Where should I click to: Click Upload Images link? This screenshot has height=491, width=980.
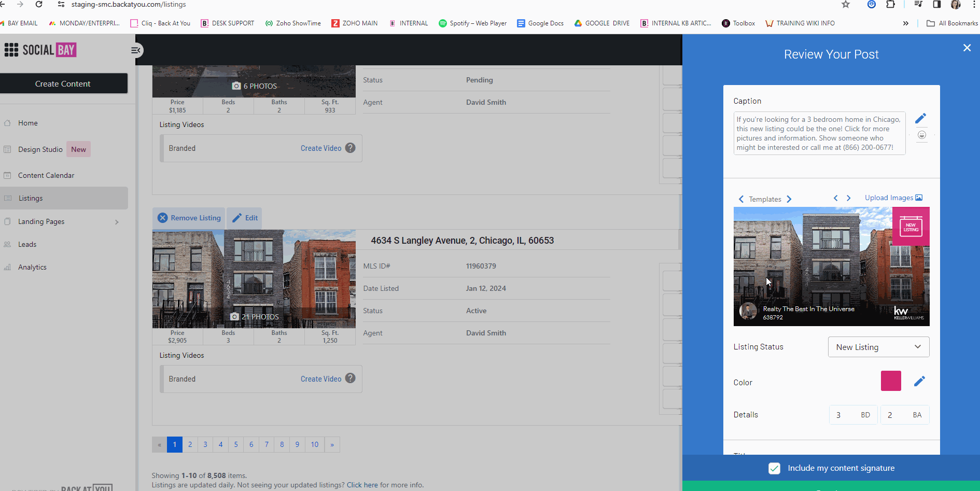pyautogui.click(x=893, y=198)
